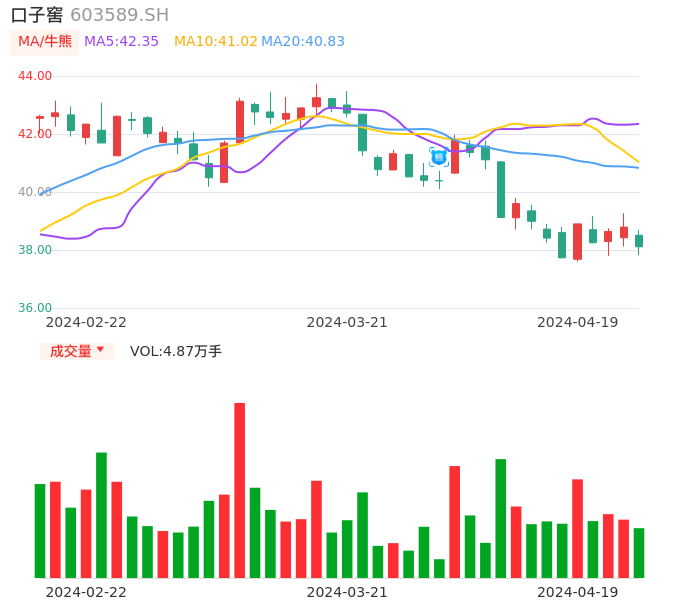The width and height of the screenshot is (686, 606).
Task: Click the 2024-04-19 date label under the volume chart
Action: tap(578, 592)
